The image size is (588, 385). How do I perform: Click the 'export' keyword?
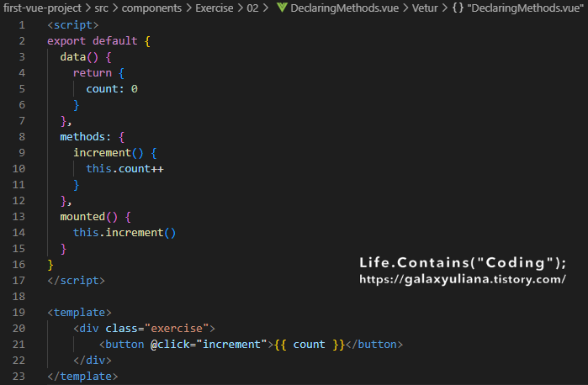[x=66, y=41]
